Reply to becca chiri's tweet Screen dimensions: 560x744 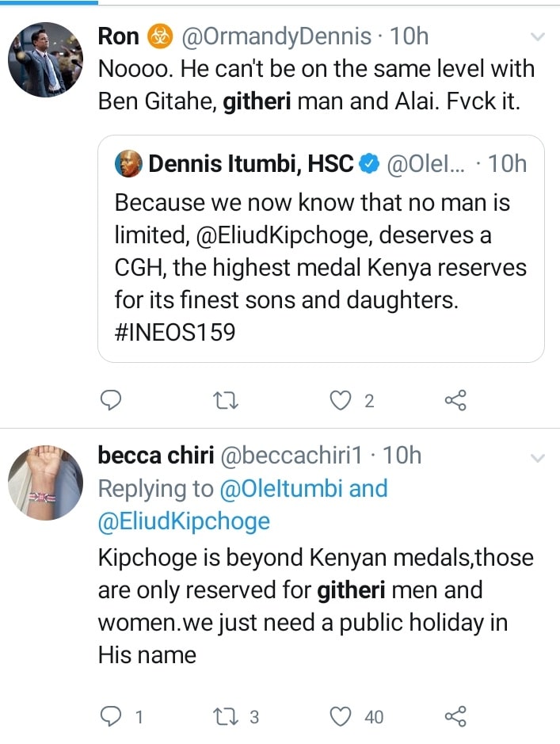click(112, 716)
